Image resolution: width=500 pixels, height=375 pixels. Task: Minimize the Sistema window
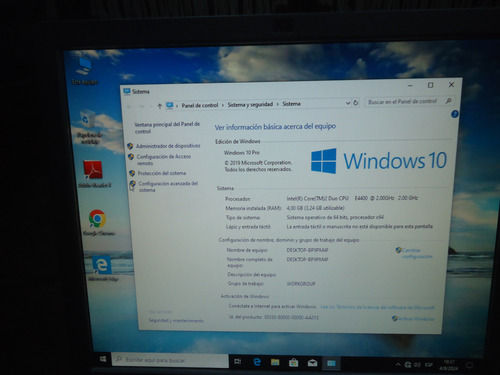pos(410,86)
